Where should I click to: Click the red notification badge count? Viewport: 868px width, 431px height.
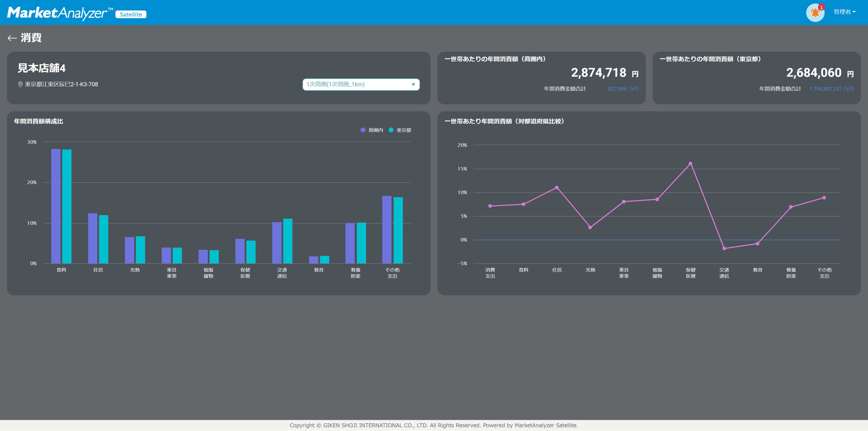pos(821,7)
